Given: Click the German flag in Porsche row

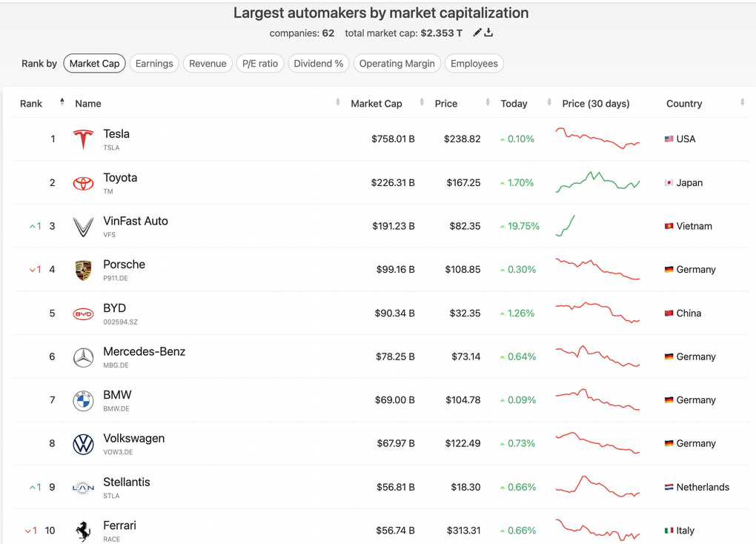Looking at the screenshot, I should pyautogui.click(x=669, y=270).
